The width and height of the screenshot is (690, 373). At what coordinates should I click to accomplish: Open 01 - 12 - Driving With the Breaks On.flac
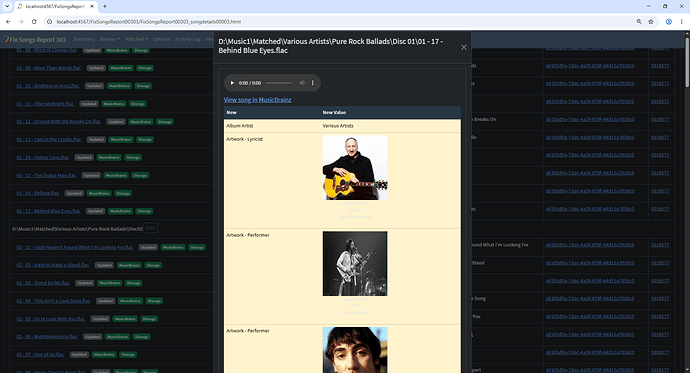tap(59, 121)
